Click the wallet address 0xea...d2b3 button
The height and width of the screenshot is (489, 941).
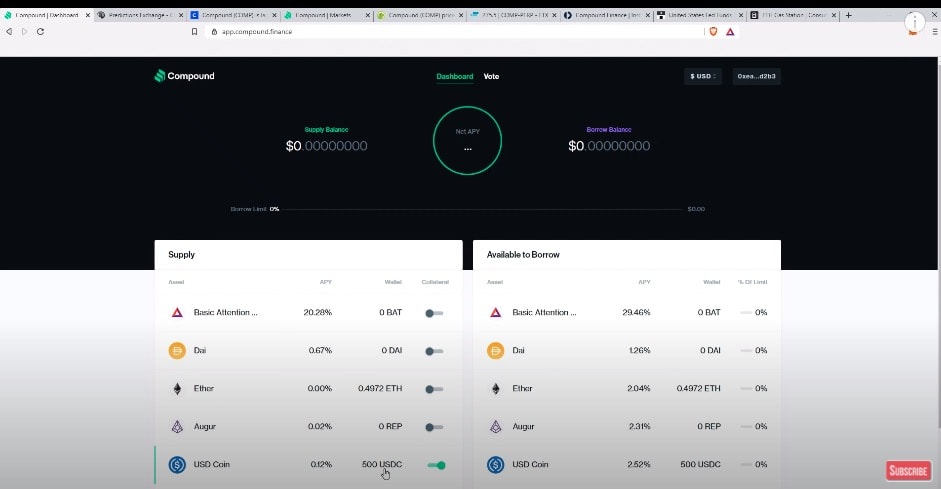[756, 76]
